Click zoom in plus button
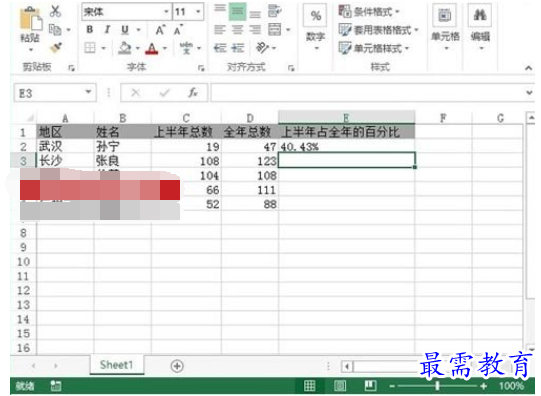The height and width of the screenshot is (396, 541). point(484,386)
